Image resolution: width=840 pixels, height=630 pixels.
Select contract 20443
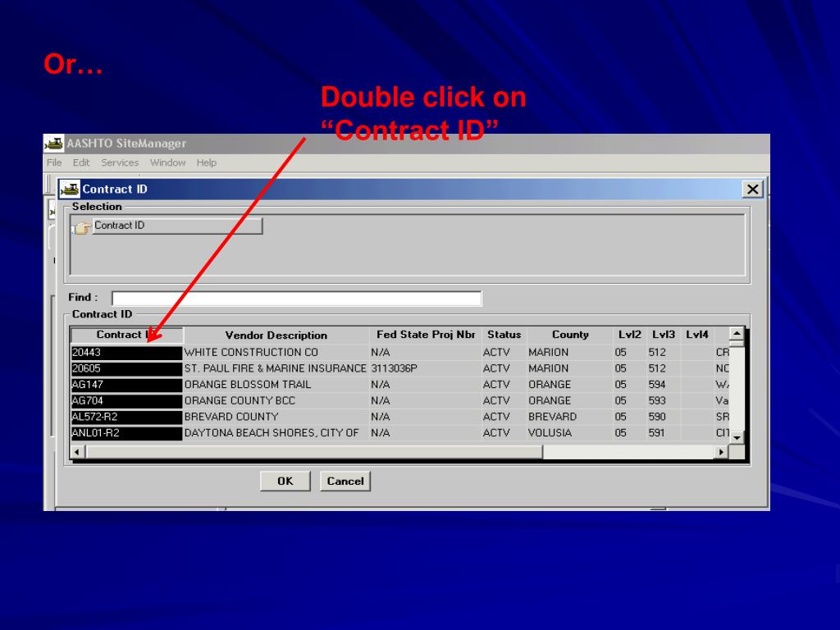[x=126, y=353]
